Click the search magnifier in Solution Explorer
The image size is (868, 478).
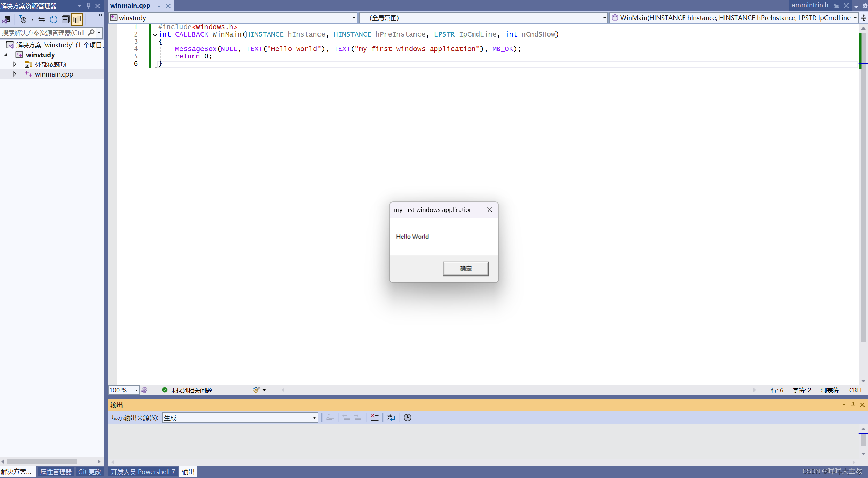click(x=91, y=33)
